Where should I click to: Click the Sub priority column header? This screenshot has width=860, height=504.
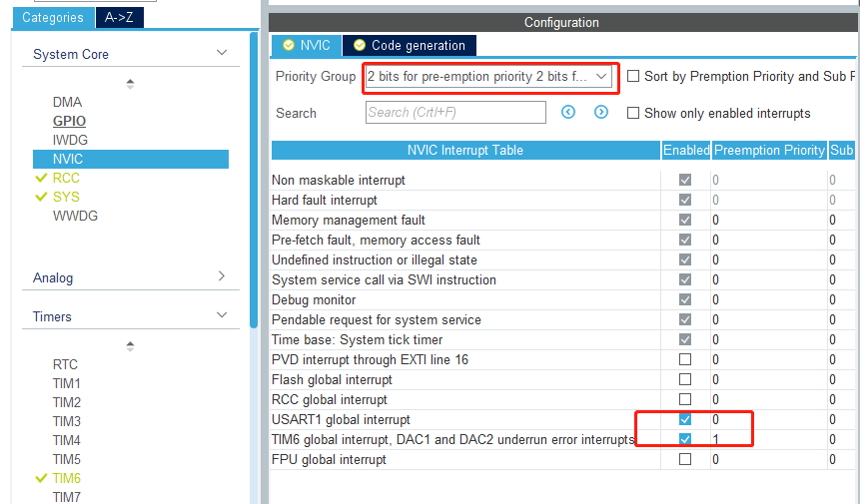(x=842, y=150)
